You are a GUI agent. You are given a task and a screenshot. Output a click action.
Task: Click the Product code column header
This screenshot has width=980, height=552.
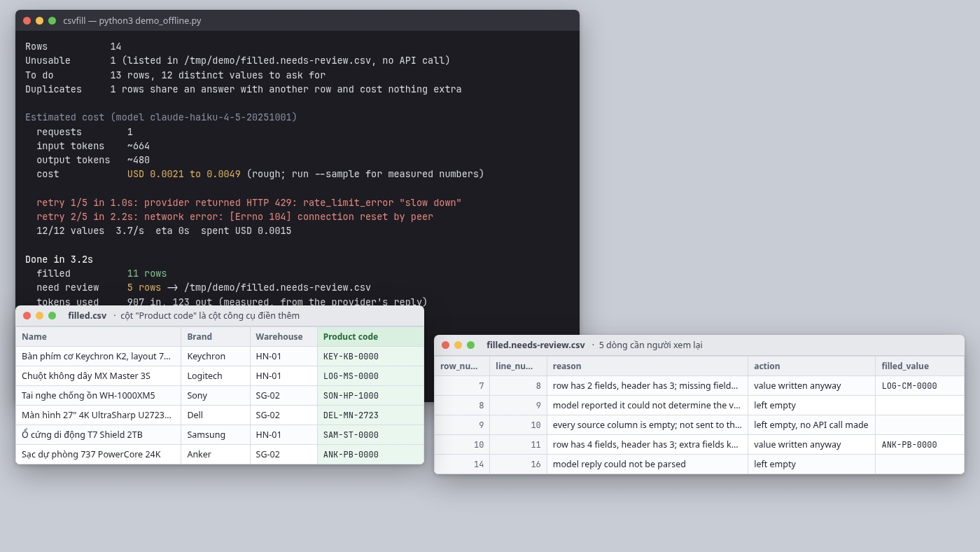(x=370, y=337)
